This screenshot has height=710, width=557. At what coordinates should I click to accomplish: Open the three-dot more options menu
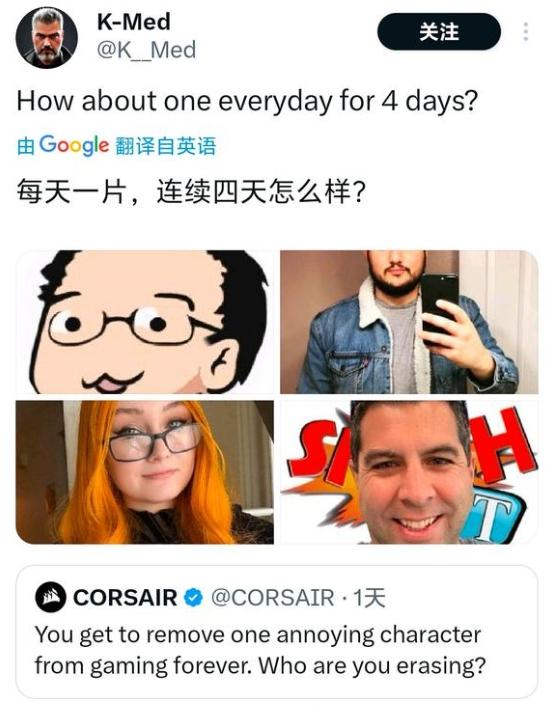(526, 32)
